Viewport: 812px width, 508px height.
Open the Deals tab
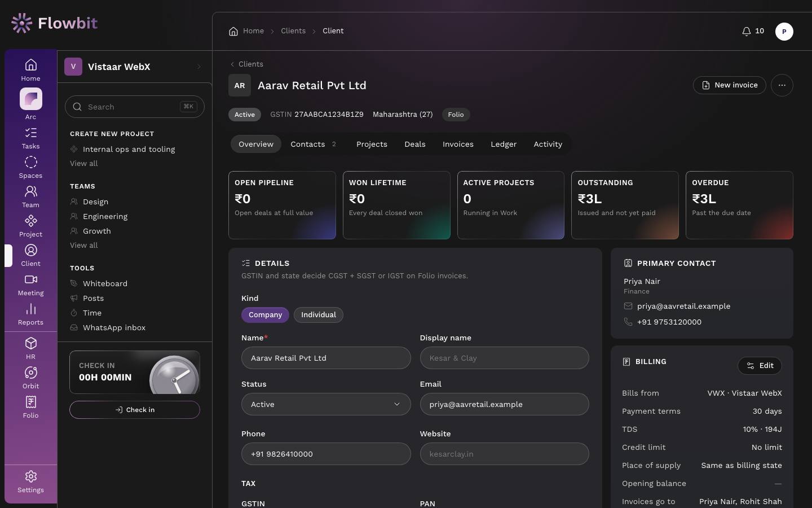[x=415, y=144]
